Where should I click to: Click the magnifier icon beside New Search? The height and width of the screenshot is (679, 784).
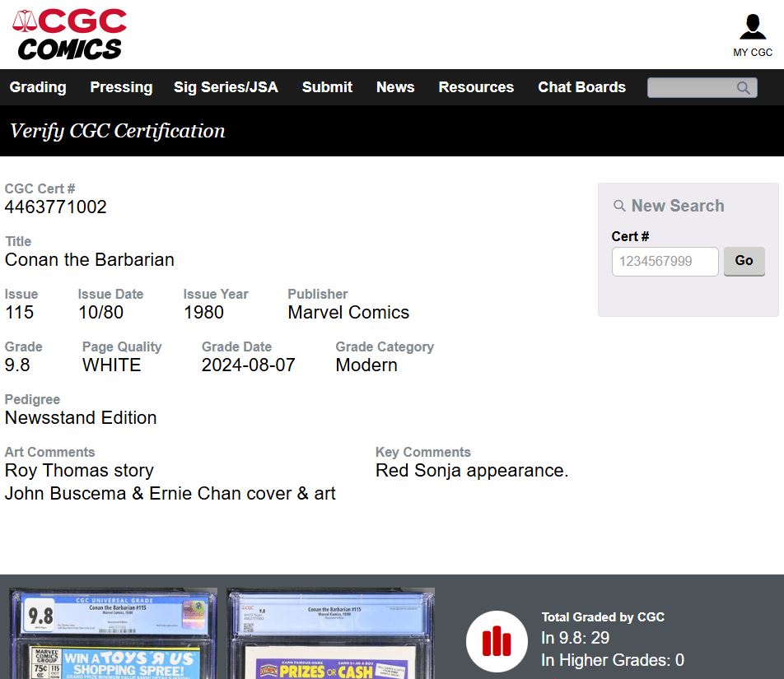pos(619,207)
